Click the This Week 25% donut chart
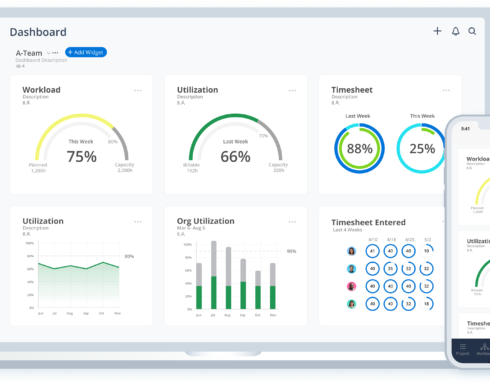 (422, 148)
